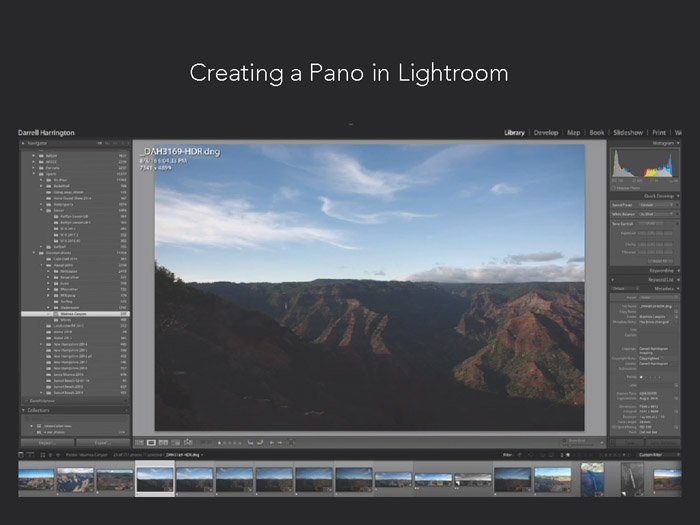Collapse the Collections panel
The height and width of the screenshot is (525, 700).
click(x=24, y=410)
